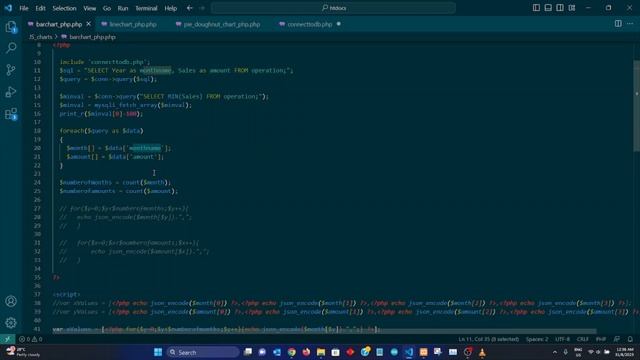Open VLC media player from the taskbar
640x360 pixels.
[x=482, y=352]
